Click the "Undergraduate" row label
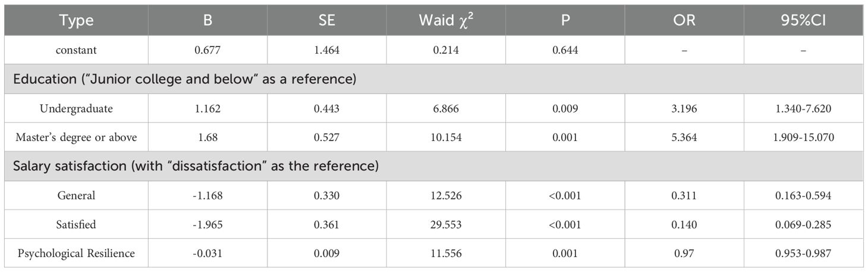This screenshot has height=272, width=868. (77, 108)
